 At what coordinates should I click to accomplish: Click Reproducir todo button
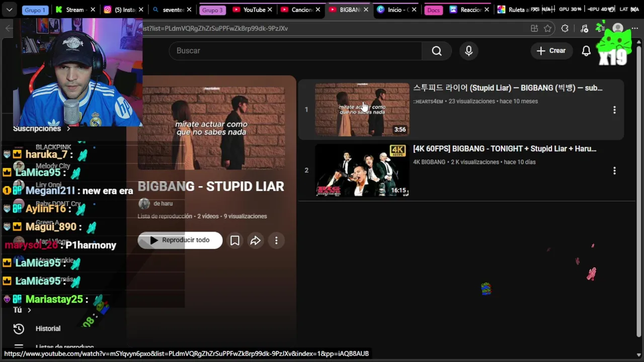pyautogui.click(x=180, y=240)
